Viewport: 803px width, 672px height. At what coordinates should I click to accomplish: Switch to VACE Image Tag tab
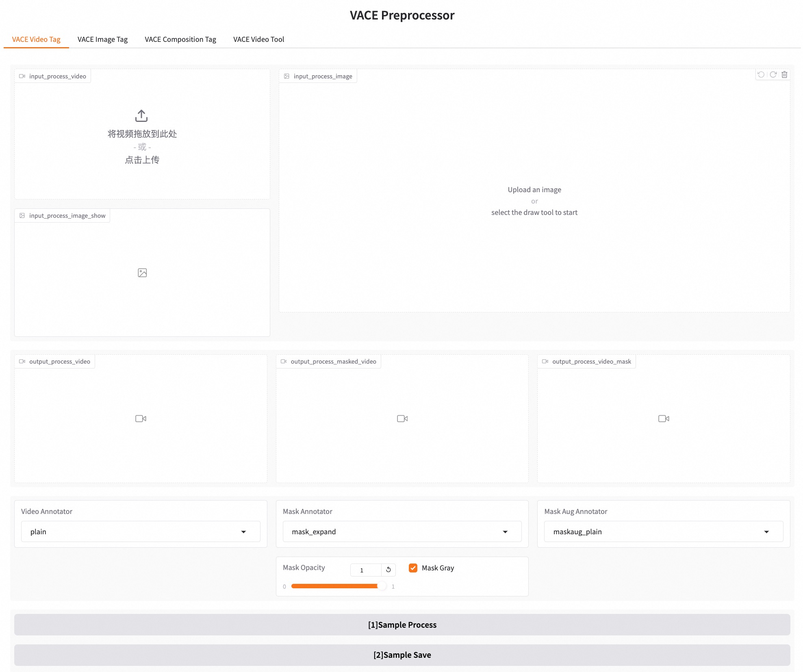pos(102,39)
